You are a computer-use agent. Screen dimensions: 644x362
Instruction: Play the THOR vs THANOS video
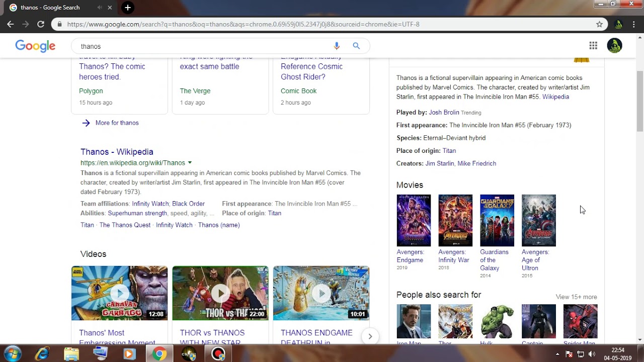(x=220, y=293)
